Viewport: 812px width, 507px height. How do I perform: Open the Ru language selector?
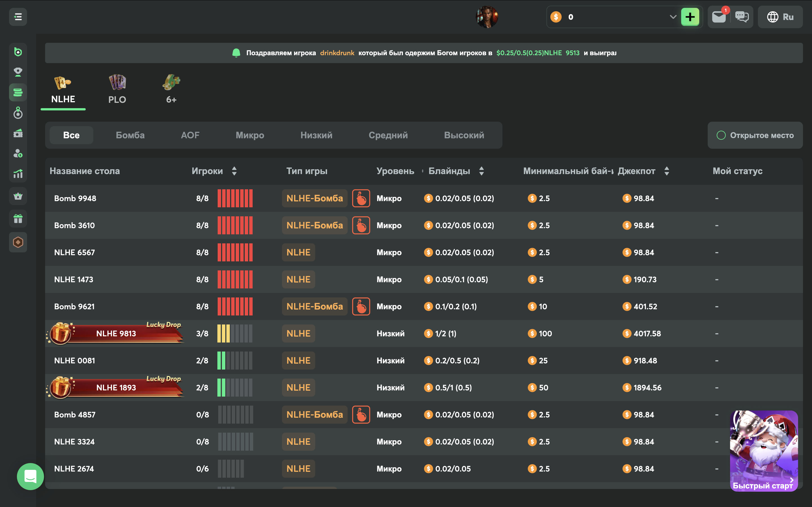(x=780, y=17)
